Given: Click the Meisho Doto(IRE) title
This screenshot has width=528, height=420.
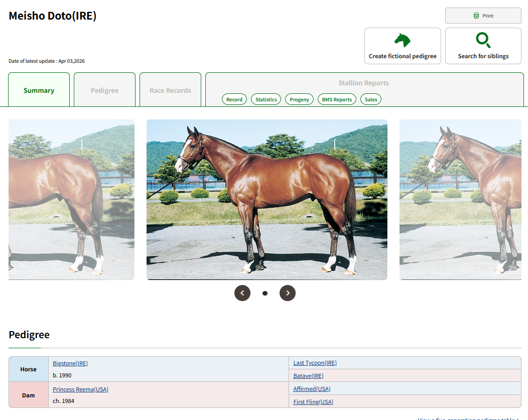Looking at the screenshot, I should click(x=53, y=16).
